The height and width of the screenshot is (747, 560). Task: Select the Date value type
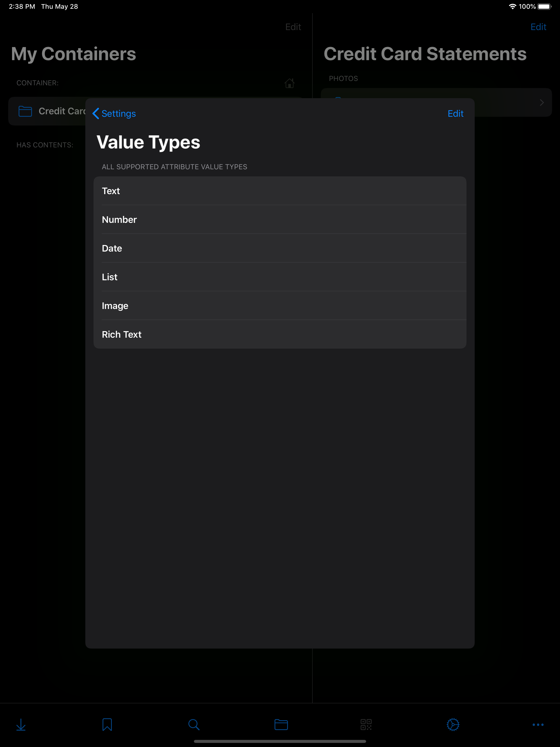click(x=280, y=248)
